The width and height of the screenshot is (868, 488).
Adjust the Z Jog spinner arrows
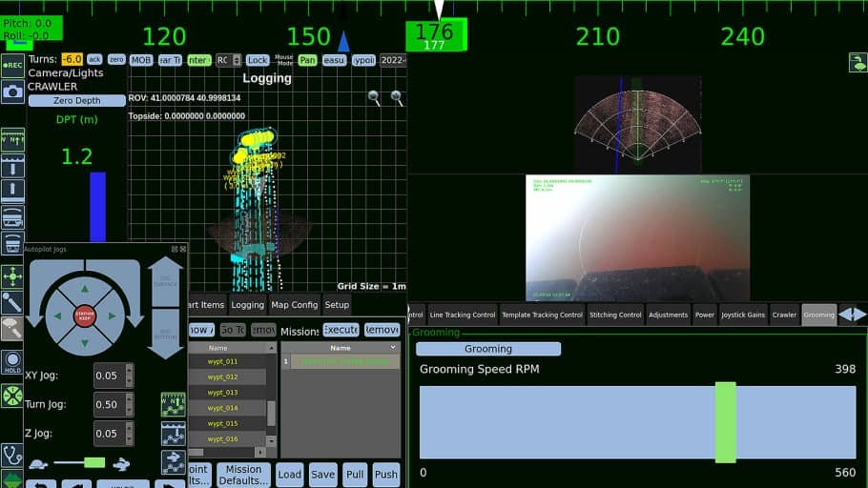(130, 434)
